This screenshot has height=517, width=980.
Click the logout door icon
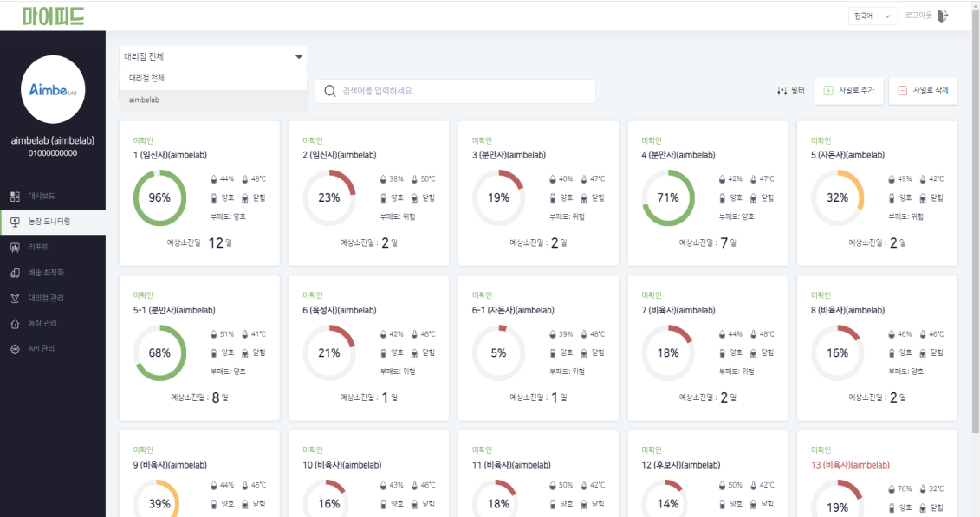(x=943, y=16)
